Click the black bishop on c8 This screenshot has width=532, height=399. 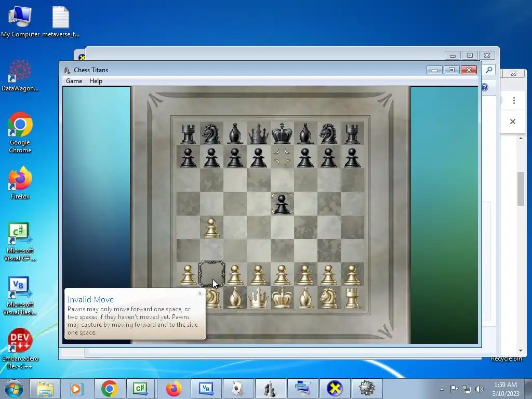coord(235,134)
